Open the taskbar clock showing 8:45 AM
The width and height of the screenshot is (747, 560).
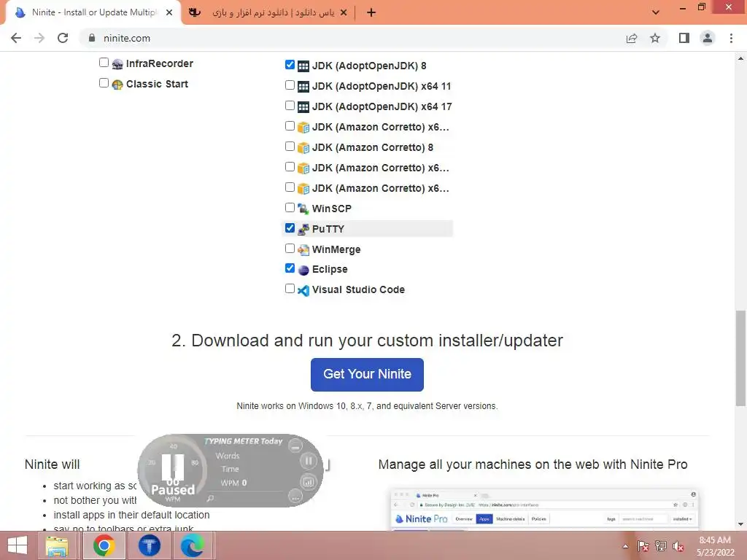(x=715, y=546)
